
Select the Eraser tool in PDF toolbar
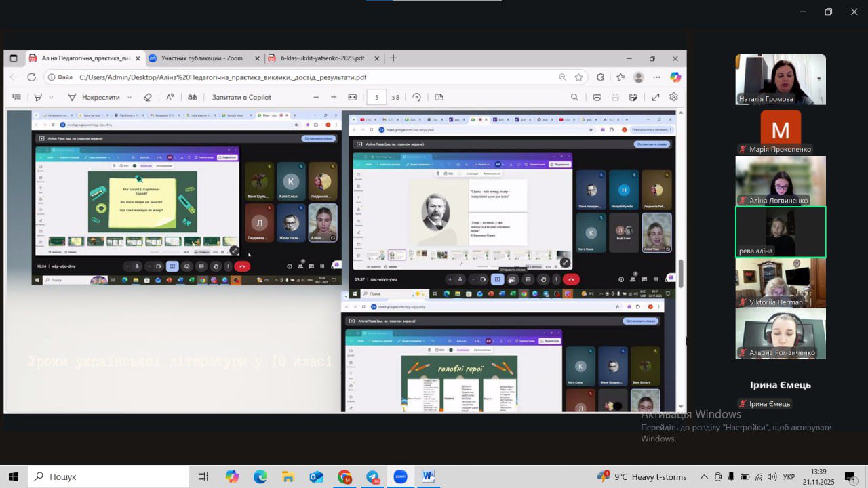click(148, 97)
